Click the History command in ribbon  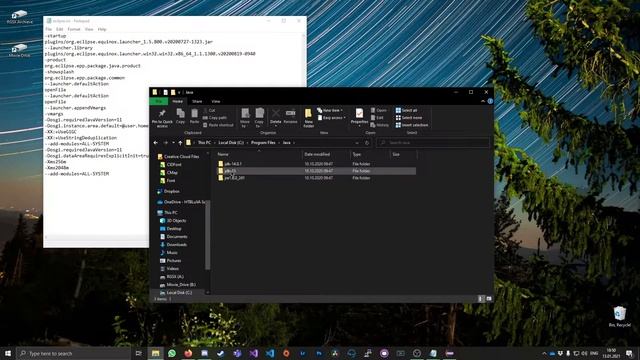pyautogui.click(x=380, y=125)
